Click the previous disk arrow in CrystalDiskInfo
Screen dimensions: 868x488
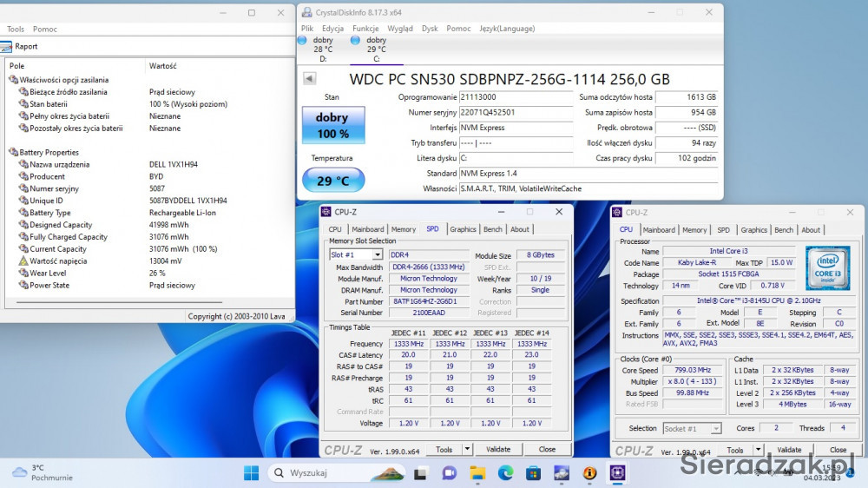(x=310, y=79)
